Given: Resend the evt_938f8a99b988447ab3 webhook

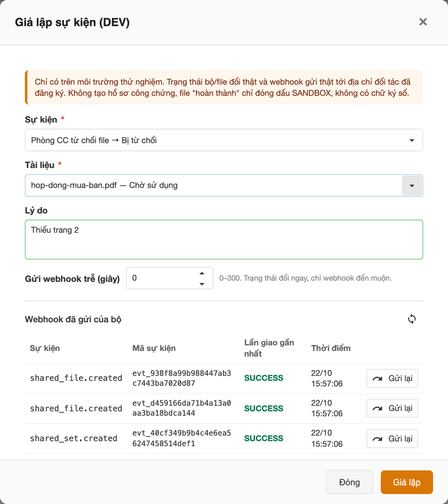Looking at the screenshot, I should [x=392, y=378].
